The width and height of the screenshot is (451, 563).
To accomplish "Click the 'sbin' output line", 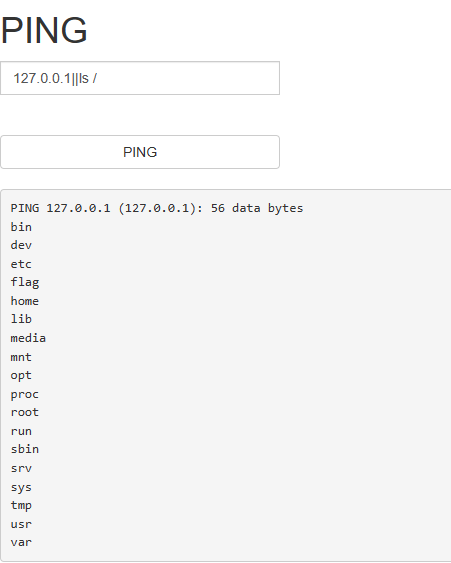I will coord(25,449).
